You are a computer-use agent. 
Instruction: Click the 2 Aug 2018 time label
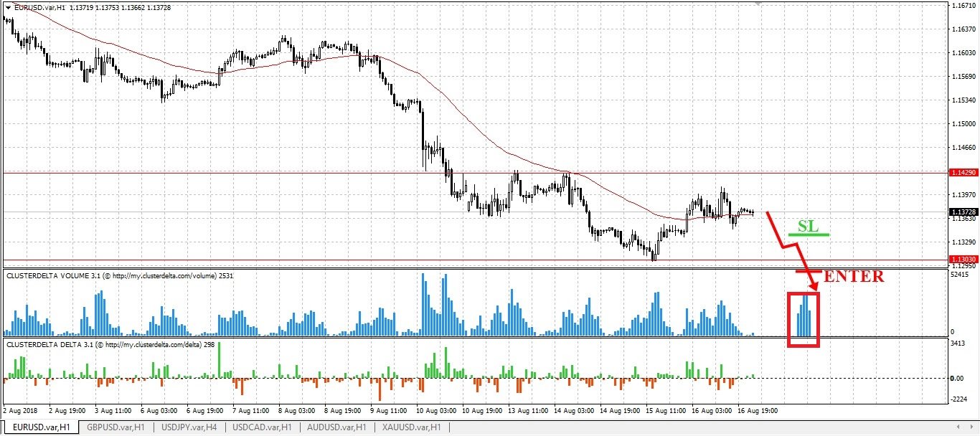[x=20, y=411]
